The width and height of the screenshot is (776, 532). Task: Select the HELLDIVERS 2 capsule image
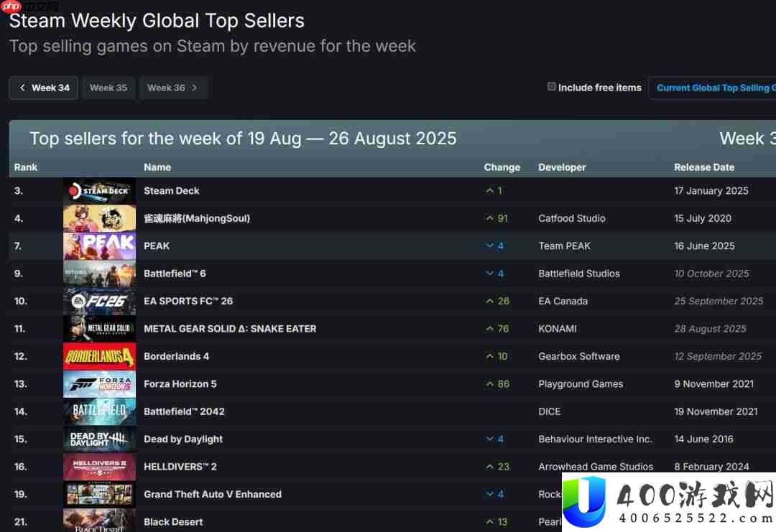click(99, 467)
